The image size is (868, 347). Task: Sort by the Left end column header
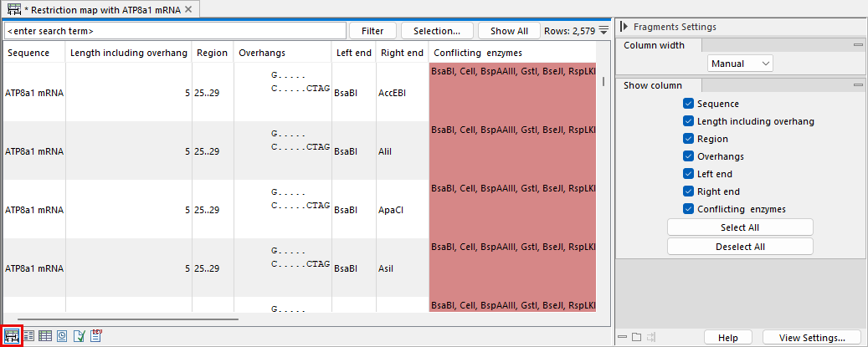(x=353, y=53)
